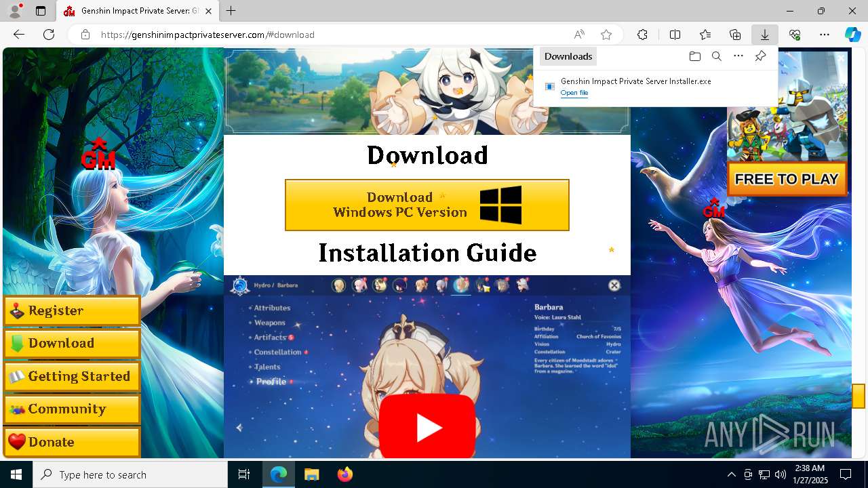868x488 pixels.
Task: Add this page to favorites star
Action: (606, 35)
